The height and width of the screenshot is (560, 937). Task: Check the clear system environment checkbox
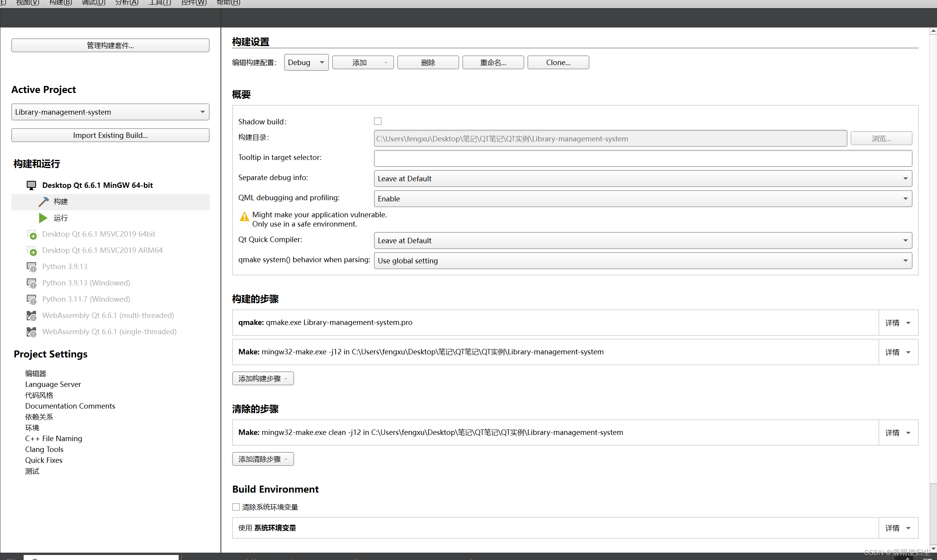(236, 507)
